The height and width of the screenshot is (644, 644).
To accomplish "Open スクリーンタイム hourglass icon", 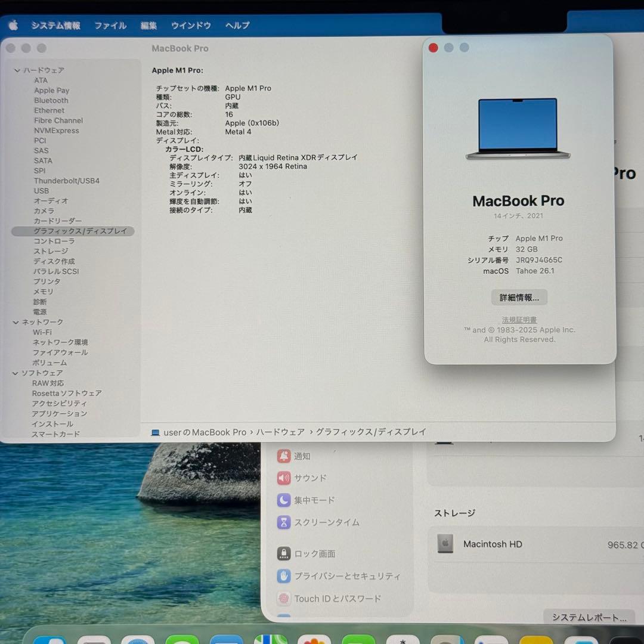I will tap(284, 522).
